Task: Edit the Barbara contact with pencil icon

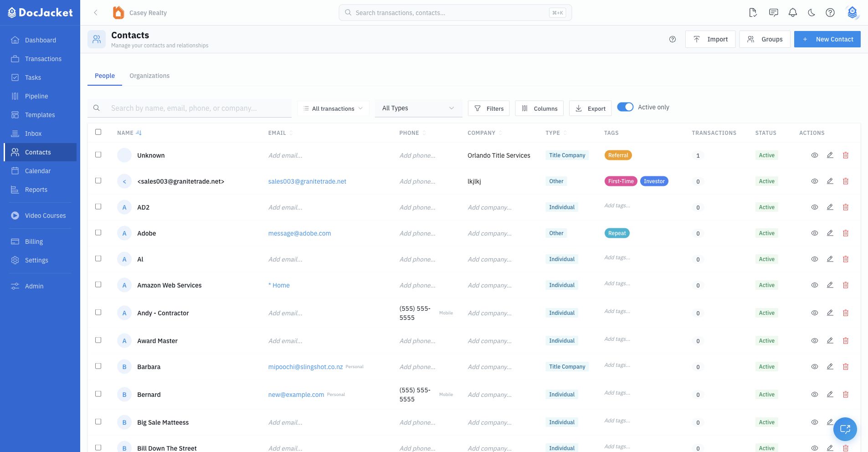Action: point(830,367)
